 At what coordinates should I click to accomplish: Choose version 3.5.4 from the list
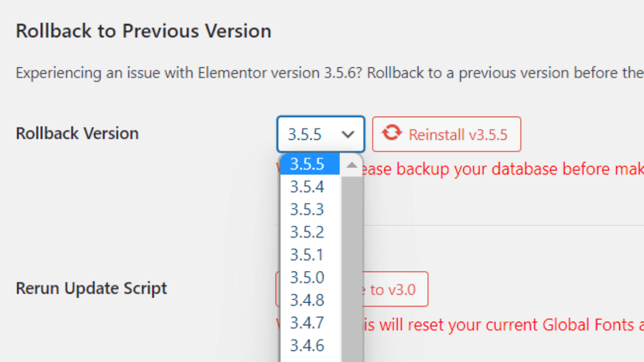pyautogui.click(x=307, y=187)
